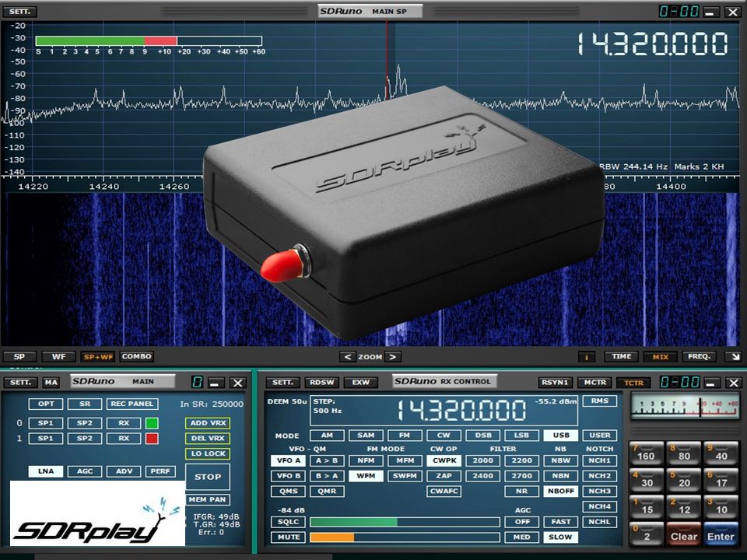Click DEL VRX
Image resolution: width=747 pixels, height=560 pixels.
(208, 438)
